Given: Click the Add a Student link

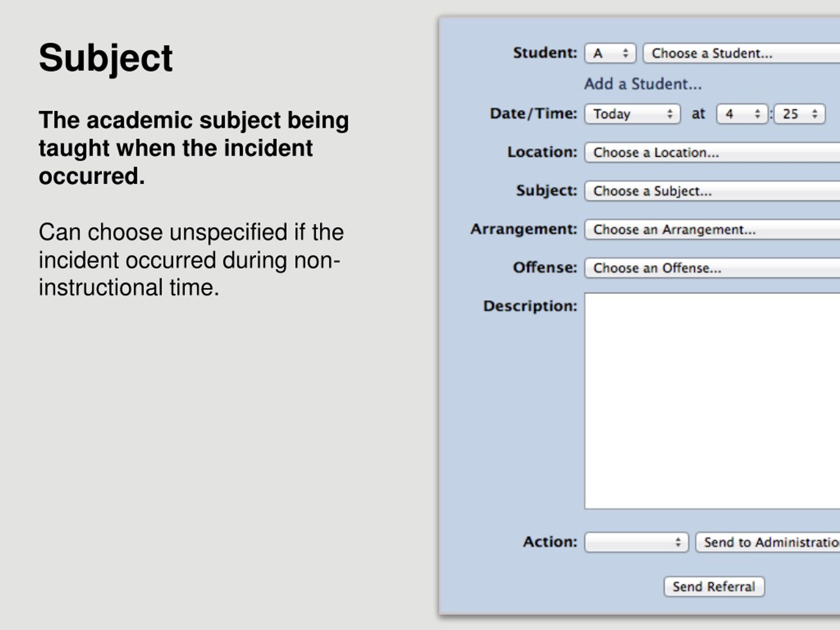Looking at the screenshot, I should [x=642, y=84].
